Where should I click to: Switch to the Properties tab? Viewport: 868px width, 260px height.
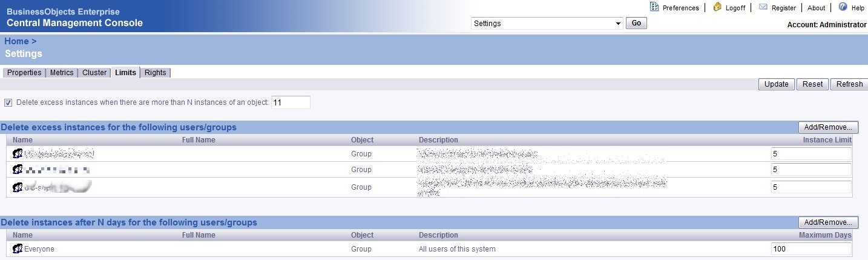[x=24, y=73]
